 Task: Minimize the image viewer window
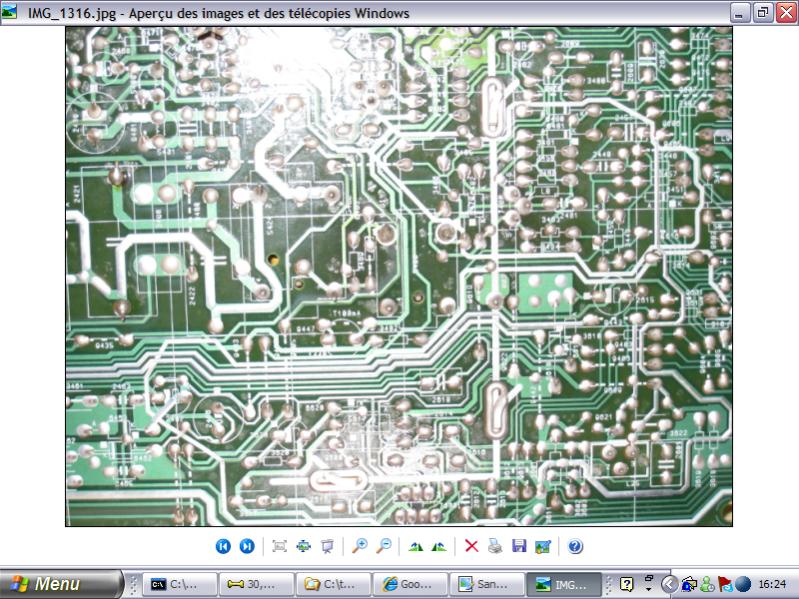point(739,13)
